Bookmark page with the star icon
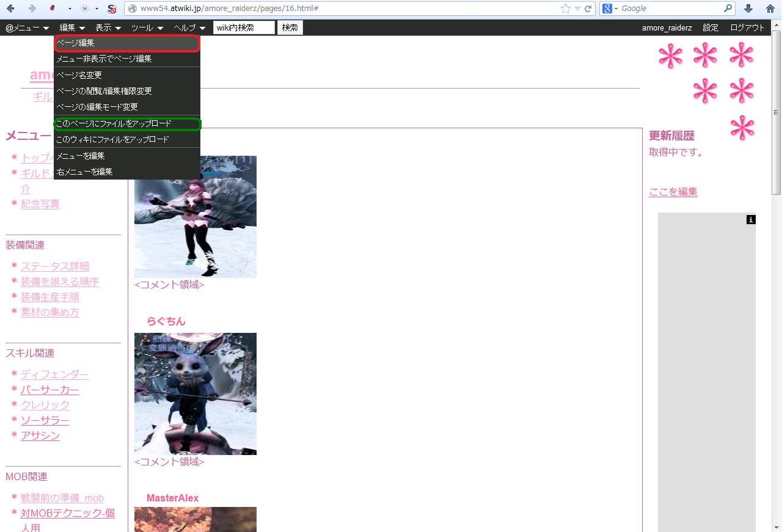 pyautogui.click(x=566, y=9)
